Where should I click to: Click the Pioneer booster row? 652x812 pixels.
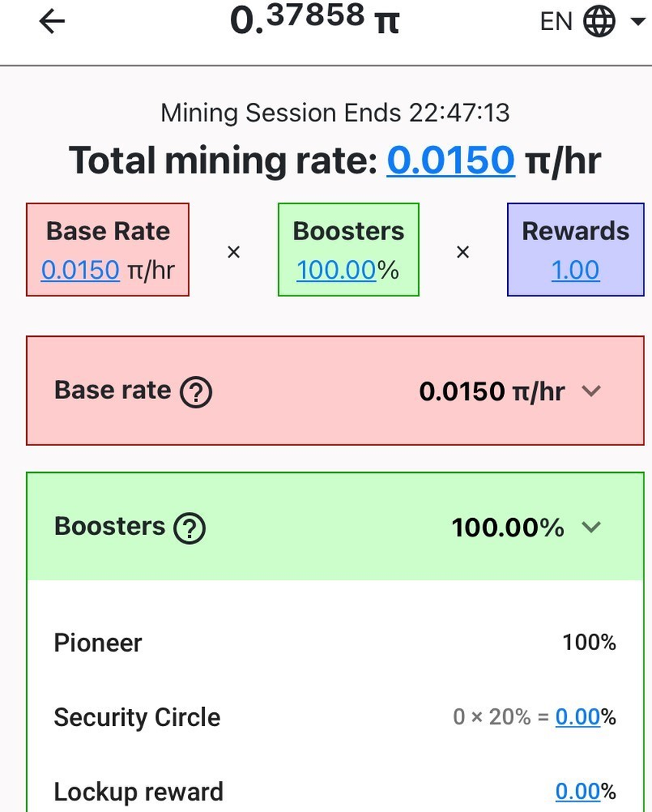335,642
